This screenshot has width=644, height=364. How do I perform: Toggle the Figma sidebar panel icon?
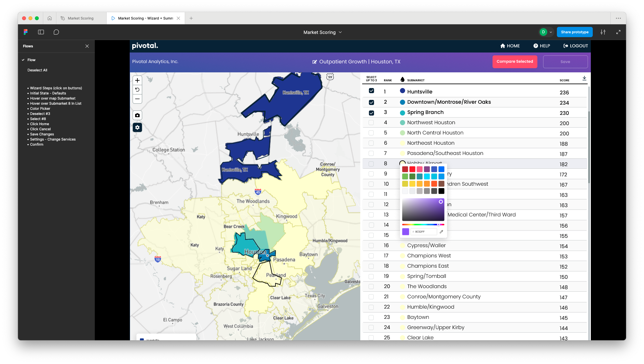pyautogui.click(x=41, y=32)
